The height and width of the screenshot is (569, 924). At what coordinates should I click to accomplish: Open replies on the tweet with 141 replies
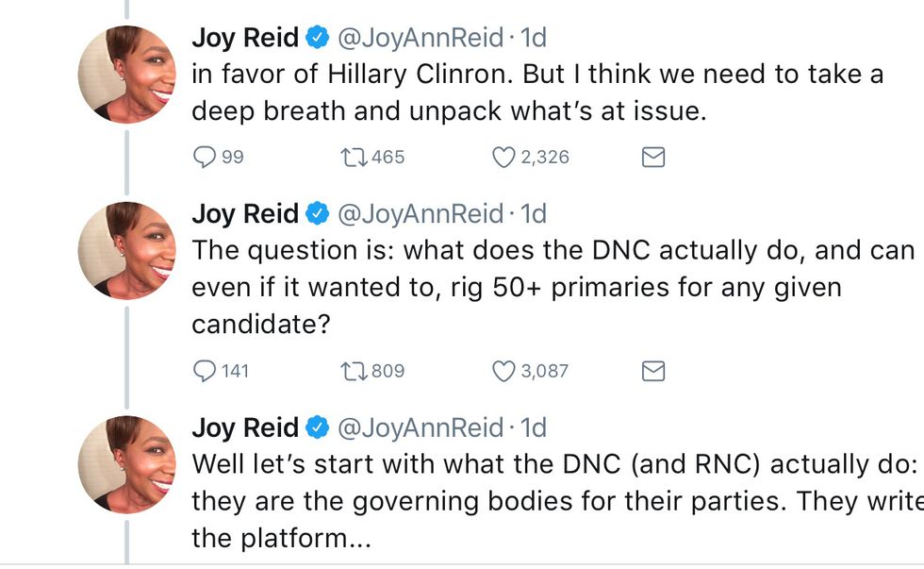click(205, 371)
